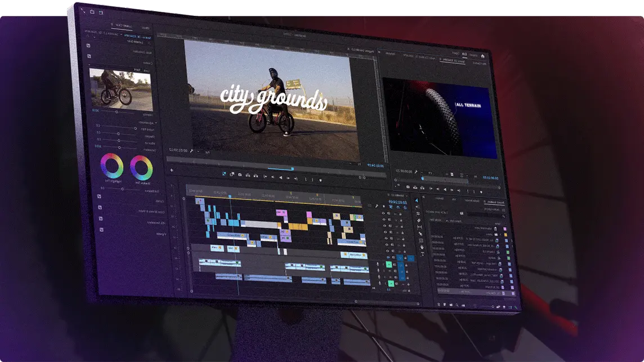Toggle the Curves section checkbox in Lumetri Color
Image resolution: width=644 pixels, height=362 pixels.
coord(99,196)
